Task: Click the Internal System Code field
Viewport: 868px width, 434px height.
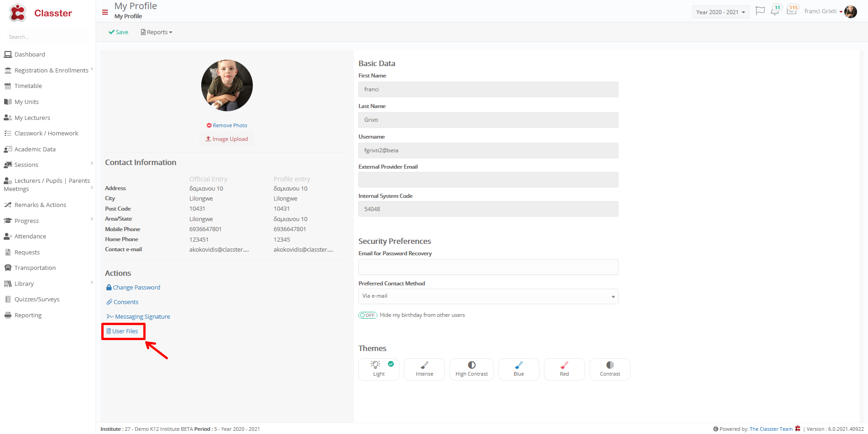Action: point(488,209)
